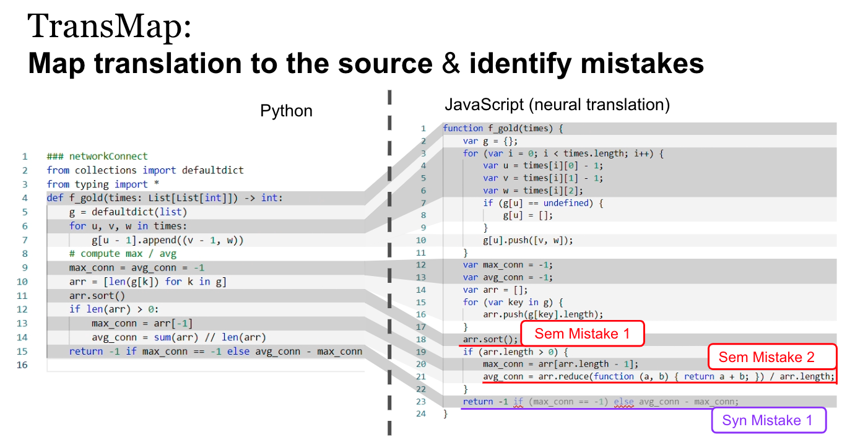Viewport: 868px width, 445px height.
Task: Click the Sem Mistake 1 label
Action: point(582,334)
